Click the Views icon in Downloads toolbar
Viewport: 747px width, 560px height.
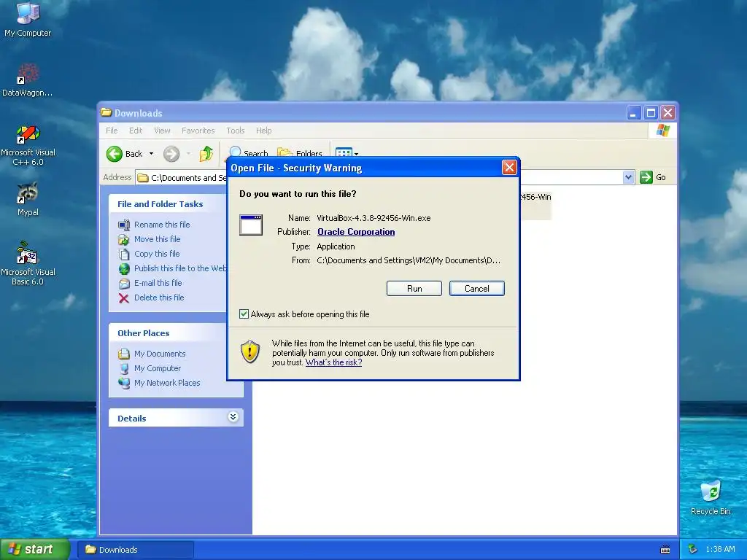344,153
